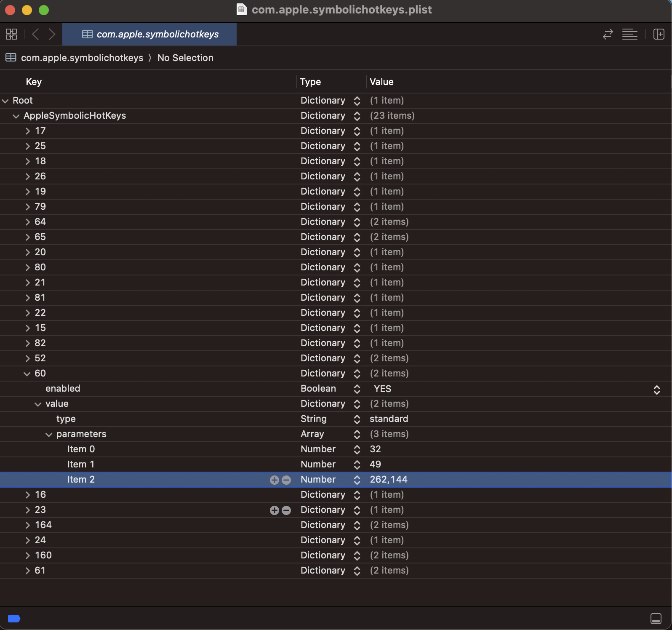The width and height of the screenshot is (672, 630).
Task: Toggle the editor review swap arrows icon
Action: [608, 34]
